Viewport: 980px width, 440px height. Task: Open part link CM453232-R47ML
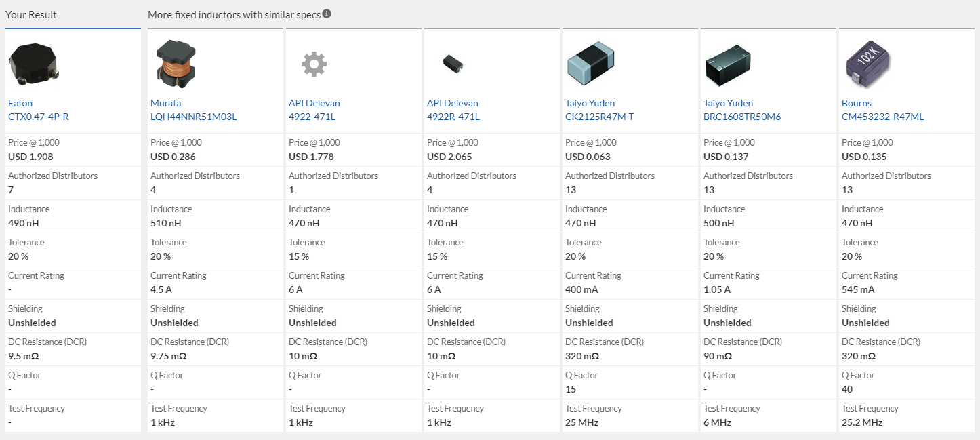coord(883,117)
